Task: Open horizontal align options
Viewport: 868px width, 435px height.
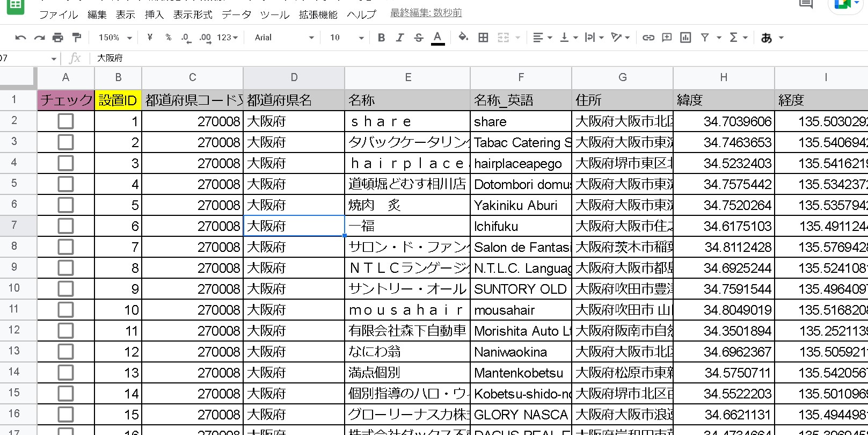Action: coord(542,38)
